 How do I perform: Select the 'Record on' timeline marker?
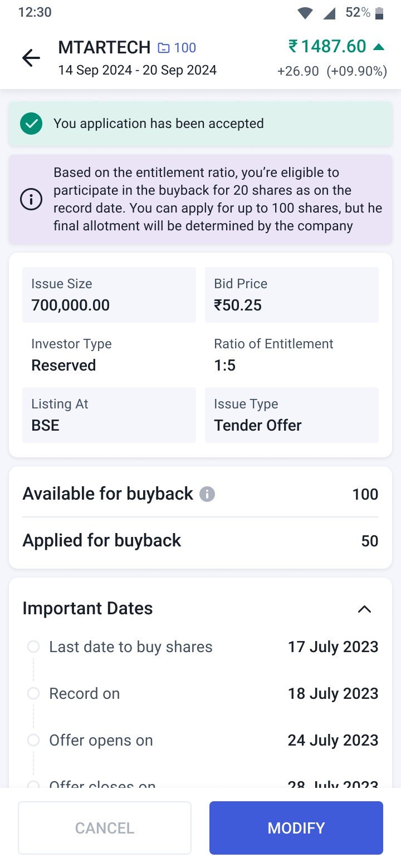click(33, 693)
